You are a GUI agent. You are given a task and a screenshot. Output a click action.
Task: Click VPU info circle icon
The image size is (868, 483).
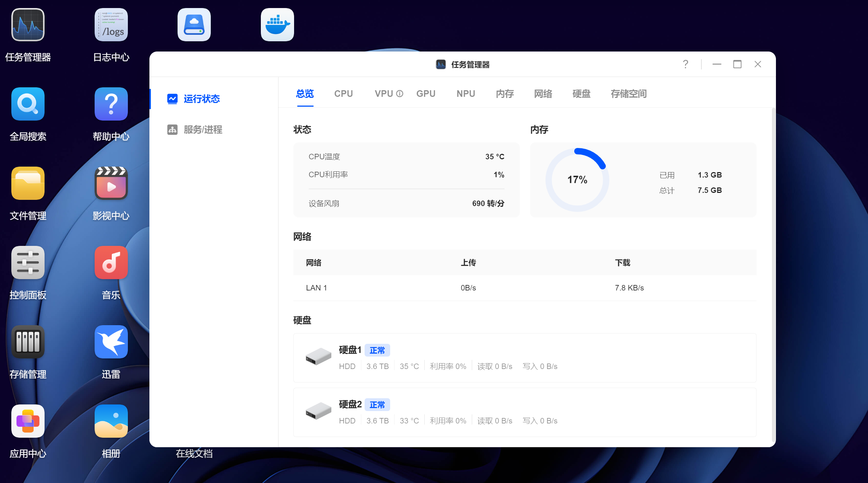(400, 94)
